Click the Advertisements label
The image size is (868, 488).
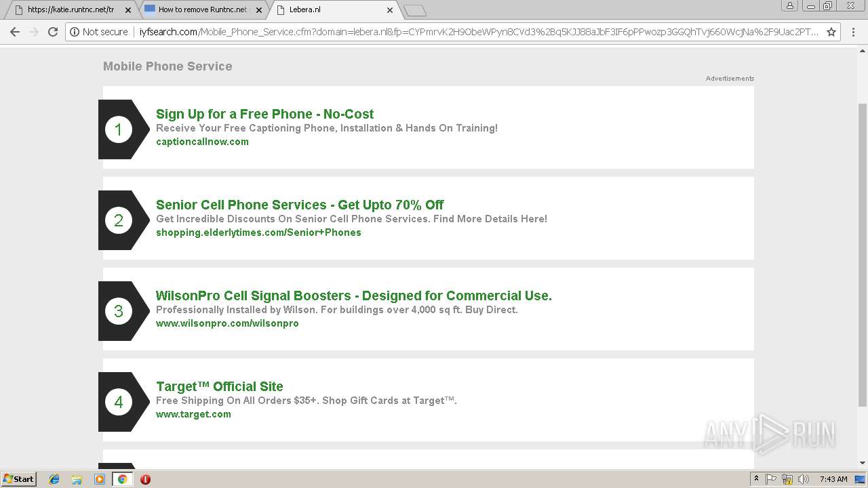730,79
